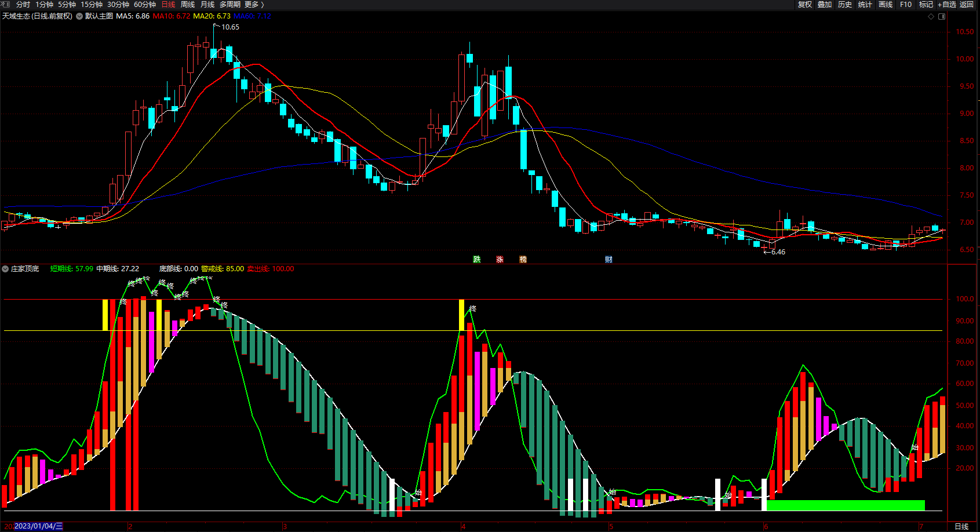Switch to 周线 weekly period tab
This screenshot has height=532, width=980.
click(x=188, y=5)
